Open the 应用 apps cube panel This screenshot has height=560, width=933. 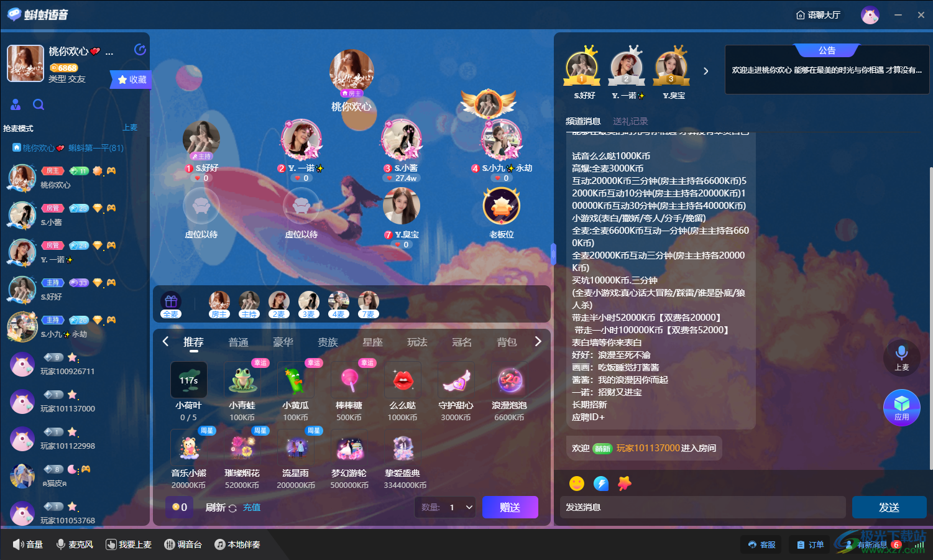point(902,408)
